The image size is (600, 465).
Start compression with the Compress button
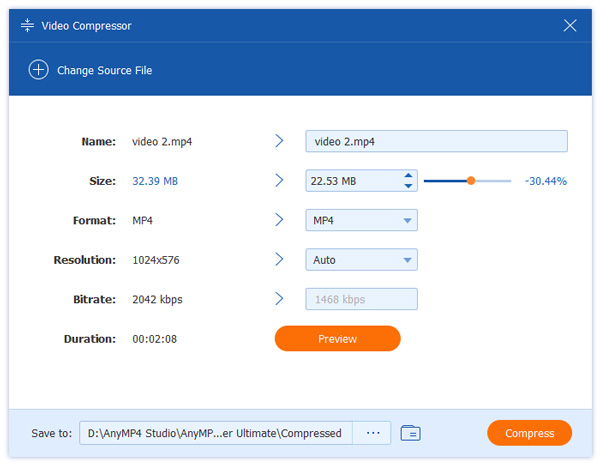pyautogui.click(x=529, y=433)
